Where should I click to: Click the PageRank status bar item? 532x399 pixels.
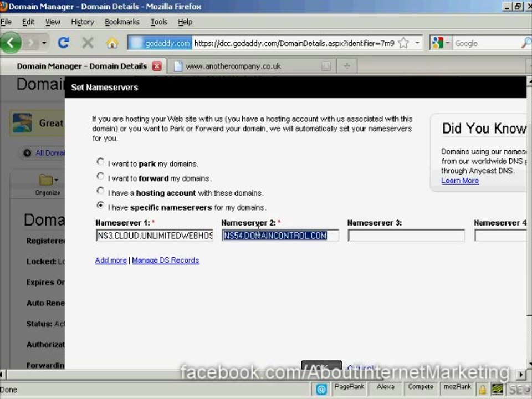pyautogui.click(x=349, y=387)
